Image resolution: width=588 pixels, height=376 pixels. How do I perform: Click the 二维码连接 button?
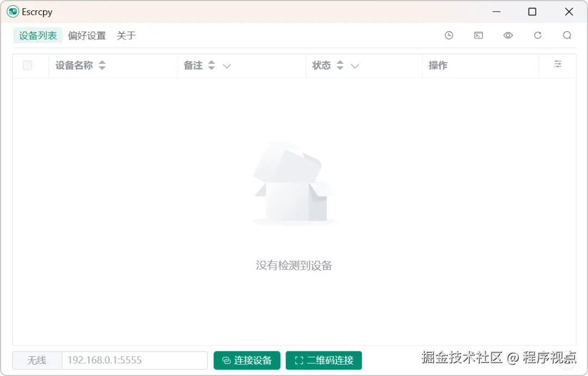click(x=324, y=360)
